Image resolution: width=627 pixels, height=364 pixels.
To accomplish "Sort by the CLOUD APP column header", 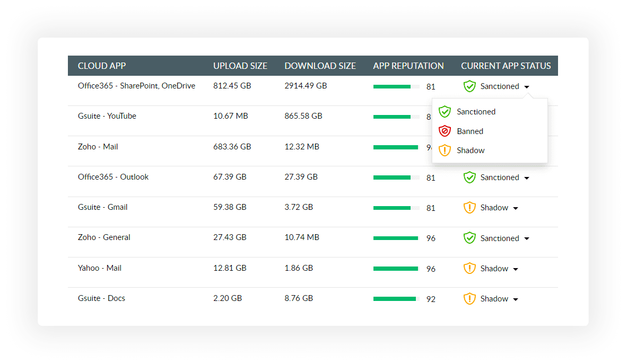I will point(101,66).
